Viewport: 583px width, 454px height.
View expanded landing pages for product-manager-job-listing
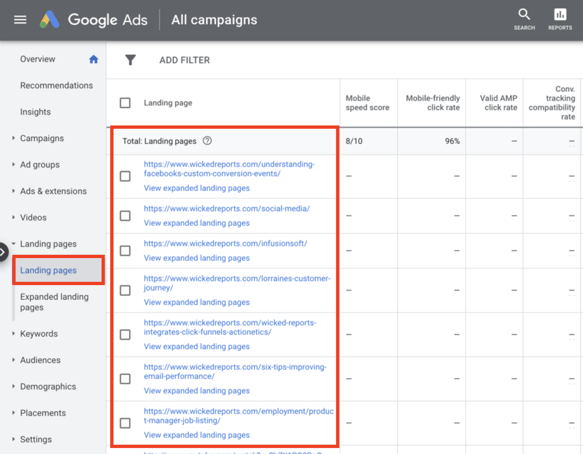[196, 435]
